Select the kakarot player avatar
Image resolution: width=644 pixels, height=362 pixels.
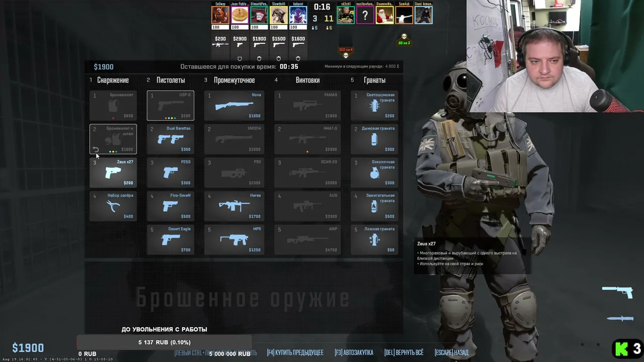coord(298,15)
